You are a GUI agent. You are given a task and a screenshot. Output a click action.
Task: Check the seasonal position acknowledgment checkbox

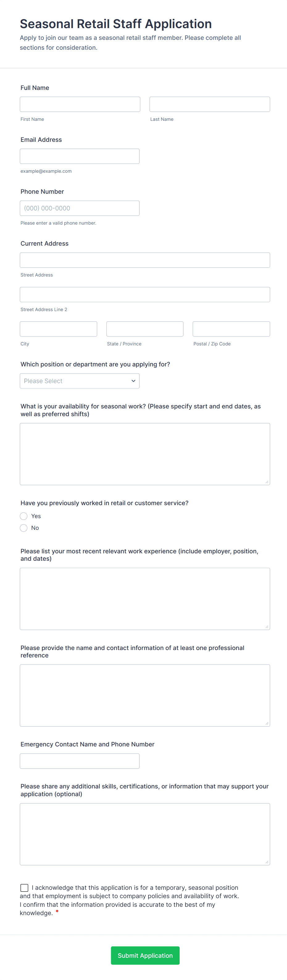(x=24, y=888)
